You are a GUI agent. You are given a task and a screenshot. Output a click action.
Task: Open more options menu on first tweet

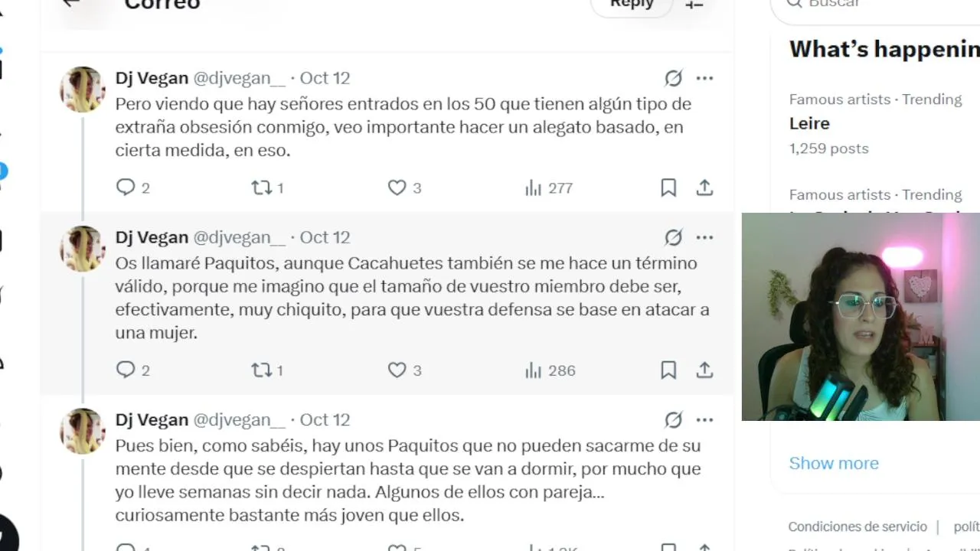pyautogui.click(x=704, y=78)
